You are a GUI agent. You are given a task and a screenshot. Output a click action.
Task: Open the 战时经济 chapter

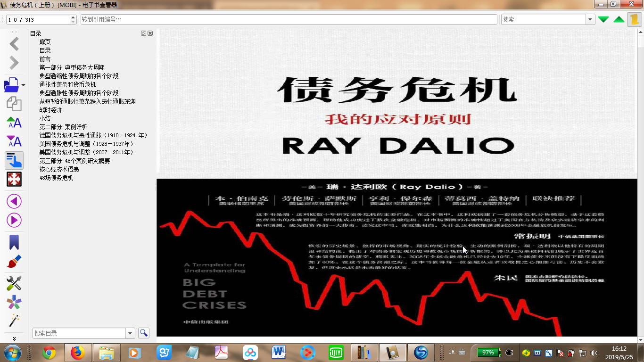tap(51, 110)
